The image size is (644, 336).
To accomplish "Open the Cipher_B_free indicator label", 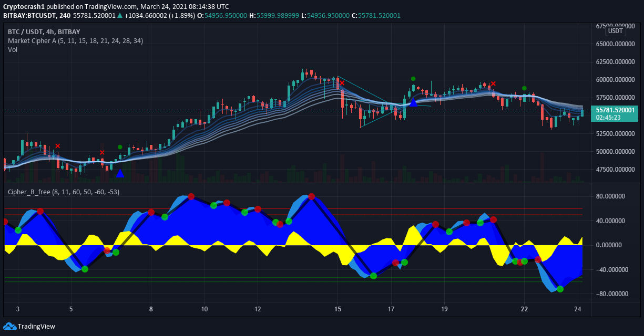I will [64, 192].
